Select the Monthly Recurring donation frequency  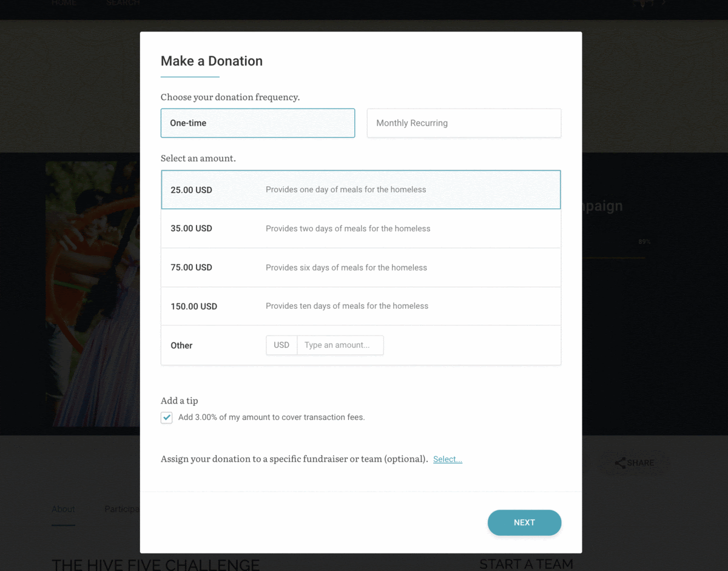pyautogui.click(x=463, y=123)
